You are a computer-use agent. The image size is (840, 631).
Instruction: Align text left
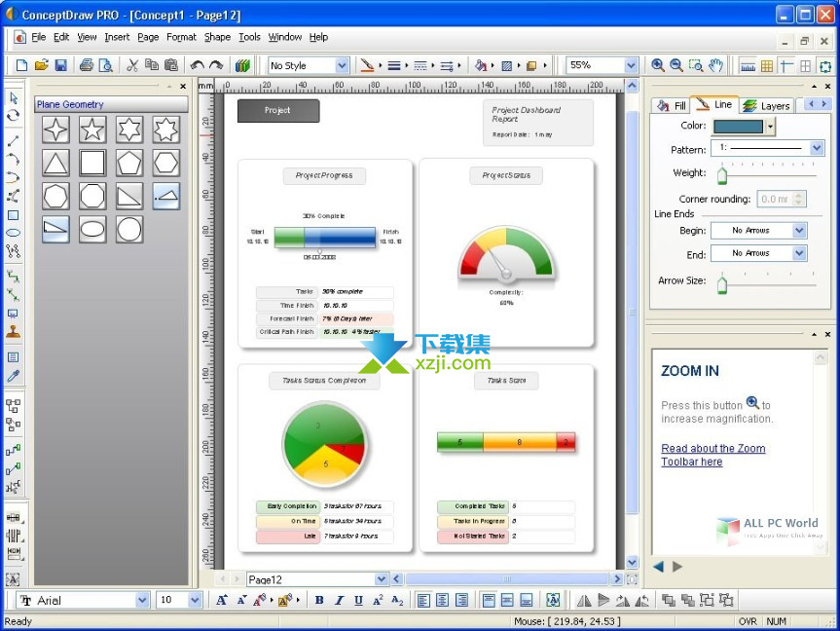pos(423,601)
